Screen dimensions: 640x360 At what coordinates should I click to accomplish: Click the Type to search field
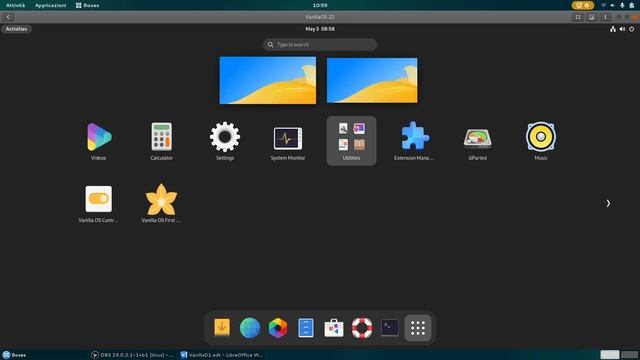(320, 44)
